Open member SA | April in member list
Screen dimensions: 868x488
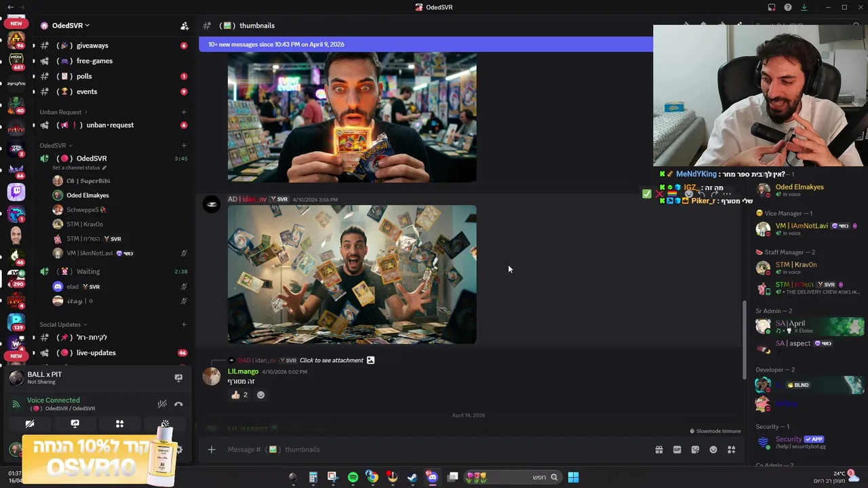pos(809,326)
